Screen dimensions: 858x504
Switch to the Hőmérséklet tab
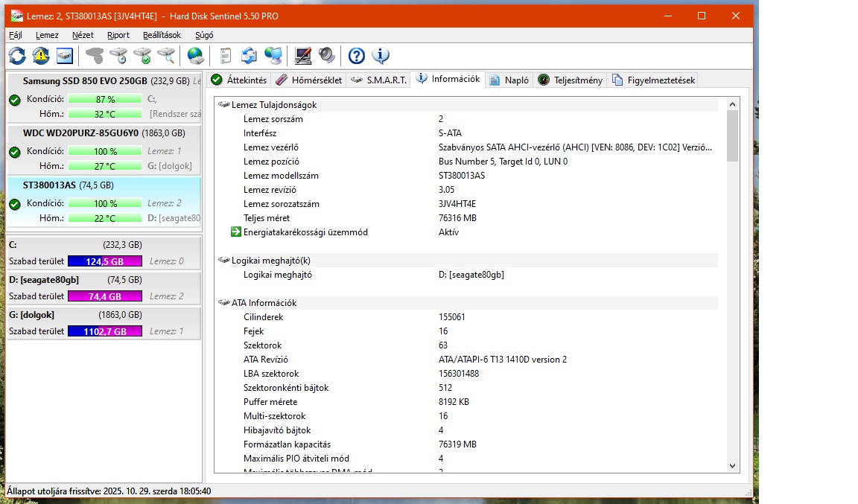[308, 80]
